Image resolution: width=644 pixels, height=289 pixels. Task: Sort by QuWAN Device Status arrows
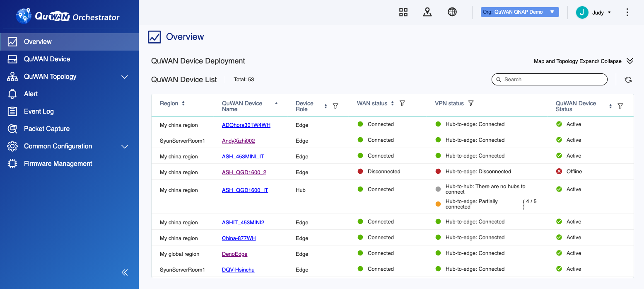pos(610,106)
